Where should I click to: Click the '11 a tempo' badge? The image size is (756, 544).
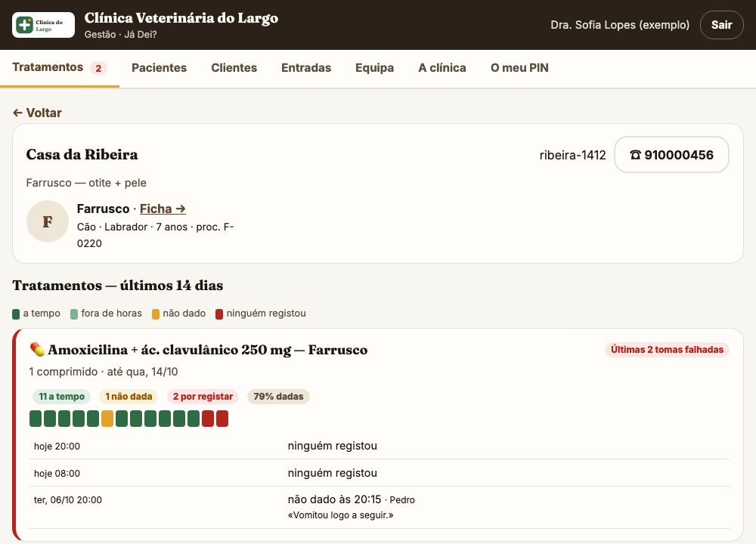62,397
